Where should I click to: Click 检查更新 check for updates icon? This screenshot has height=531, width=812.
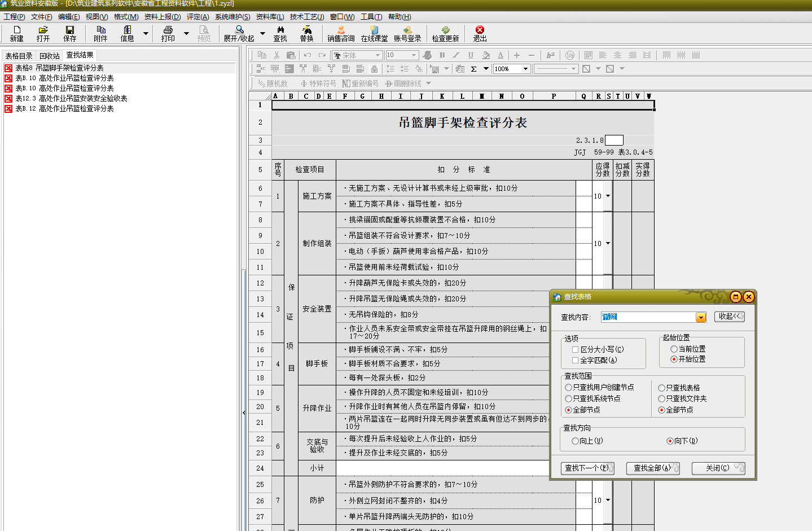point(445,34)
